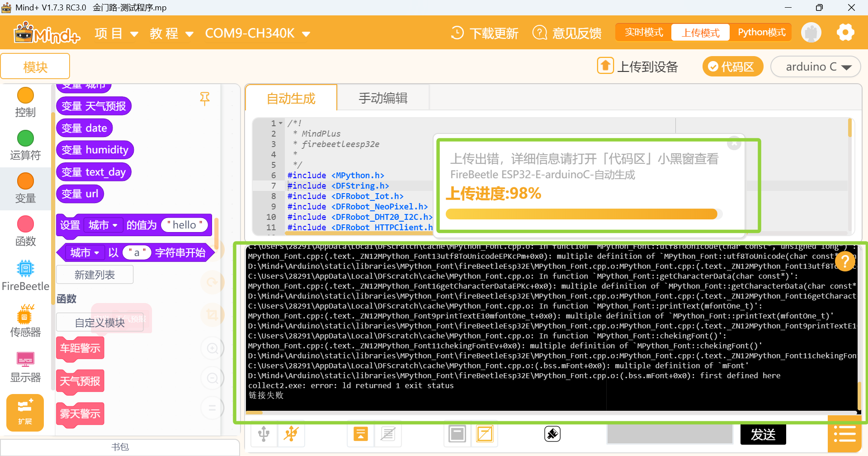Select the 手动编辑 code tab
The height and width of the screenshot is (456, 868).
(383, 98)
